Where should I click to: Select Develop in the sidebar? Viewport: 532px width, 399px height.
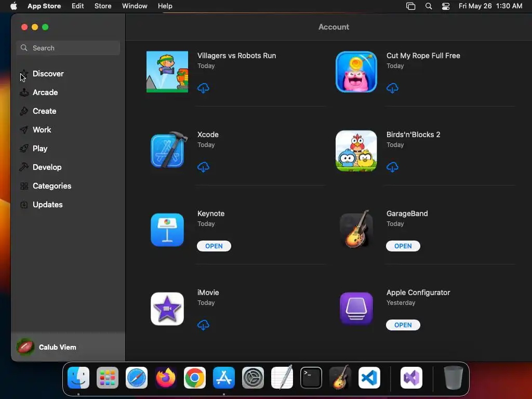pyautogui.click(x=68, y=167)
